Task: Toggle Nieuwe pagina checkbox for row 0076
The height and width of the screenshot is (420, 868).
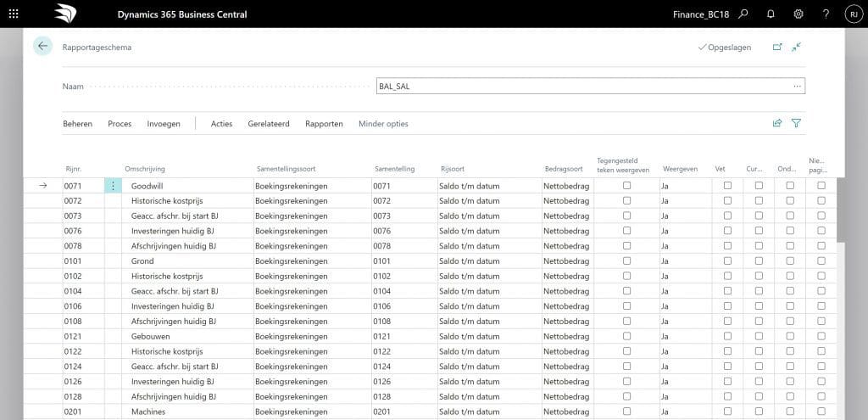Action: coord(821,231)
